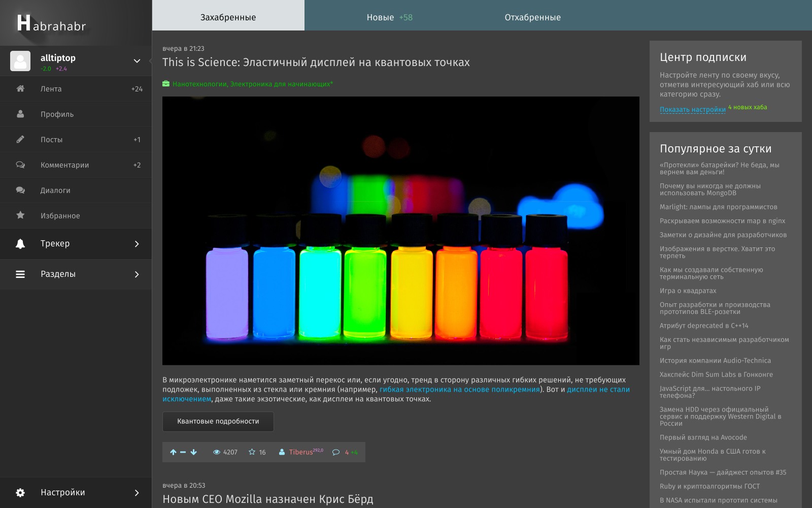The height and width of the screenshot is (508, 812).
Task: Click the Habrahabr logo
Action: pos(52,23)
